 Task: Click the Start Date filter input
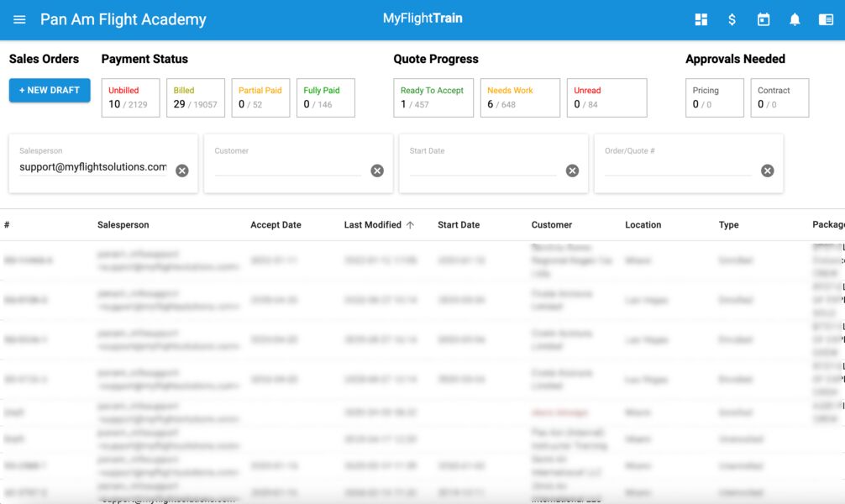coord(483,167)
